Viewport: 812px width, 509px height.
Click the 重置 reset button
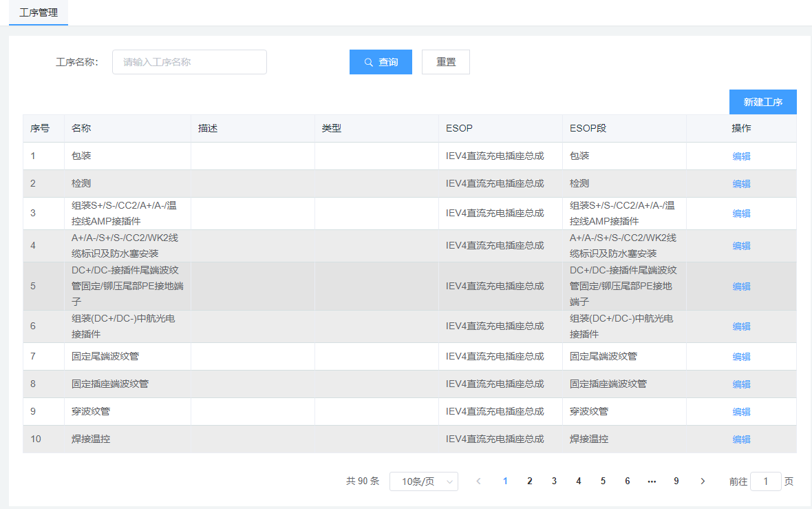(445, 62)
